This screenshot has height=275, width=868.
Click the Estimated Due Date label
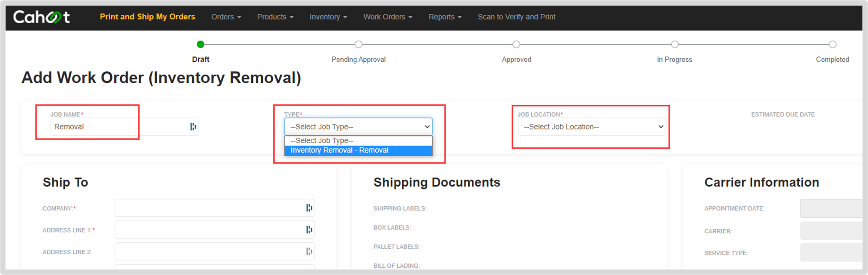783,115
